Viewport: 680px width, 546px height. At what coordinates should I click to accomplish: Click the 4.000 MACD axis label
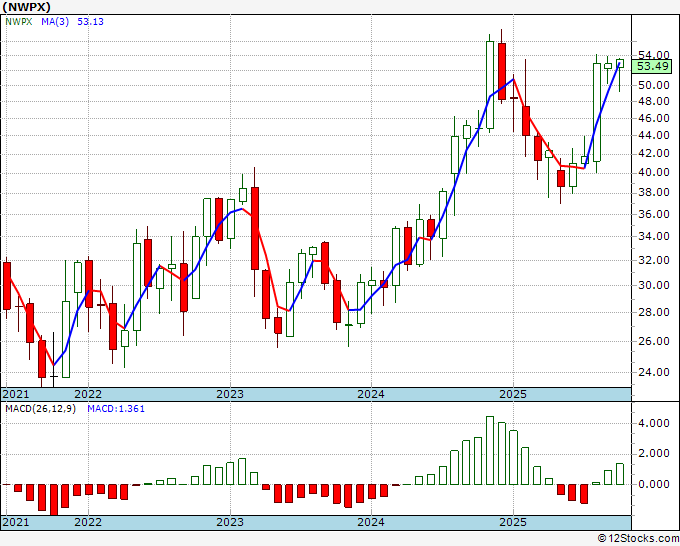click(654, 423)
